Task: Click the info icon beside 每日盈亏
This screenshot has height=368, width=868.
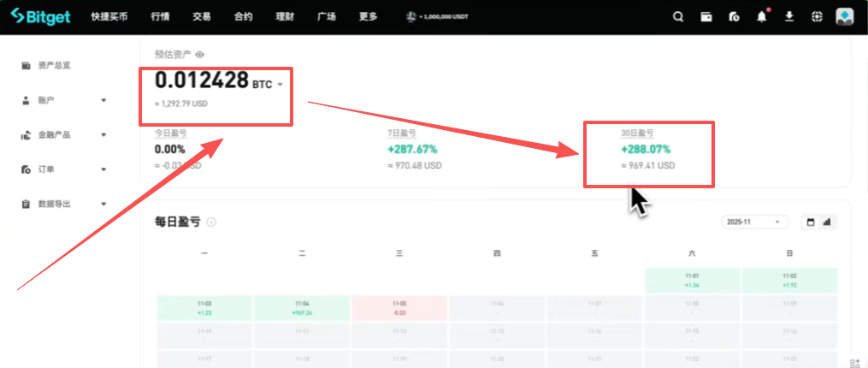Action: point(211,223)
